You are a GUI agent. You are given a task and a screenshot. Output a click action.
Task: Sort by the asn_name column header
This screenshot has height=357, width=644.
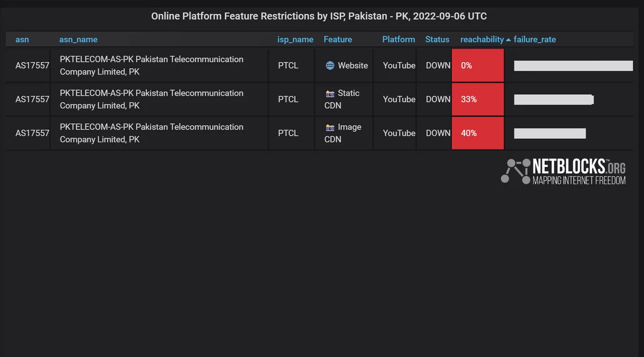[x=78, y=39]
